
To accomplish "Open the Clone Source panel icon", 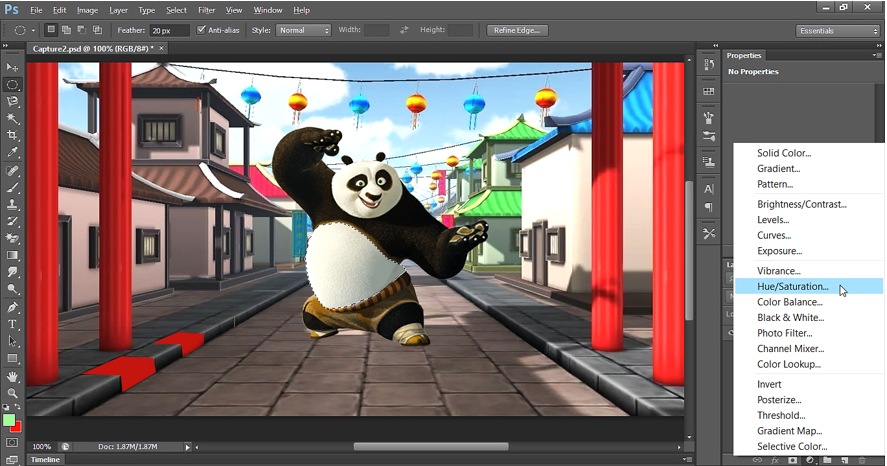I will [709, 162].
